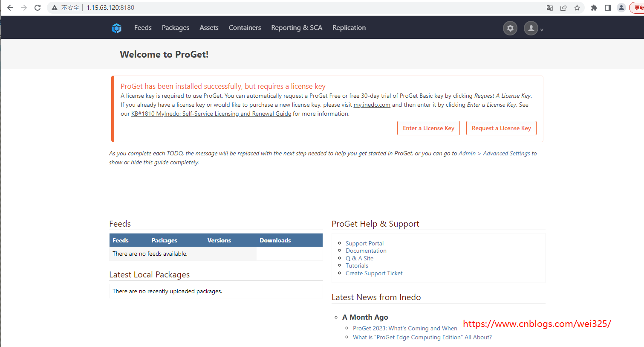Image resolution: width=644 pixels, height=347 pixels.
Task: Open the Feeds menu
Action: pyautogui.click(x=143, y=28)
